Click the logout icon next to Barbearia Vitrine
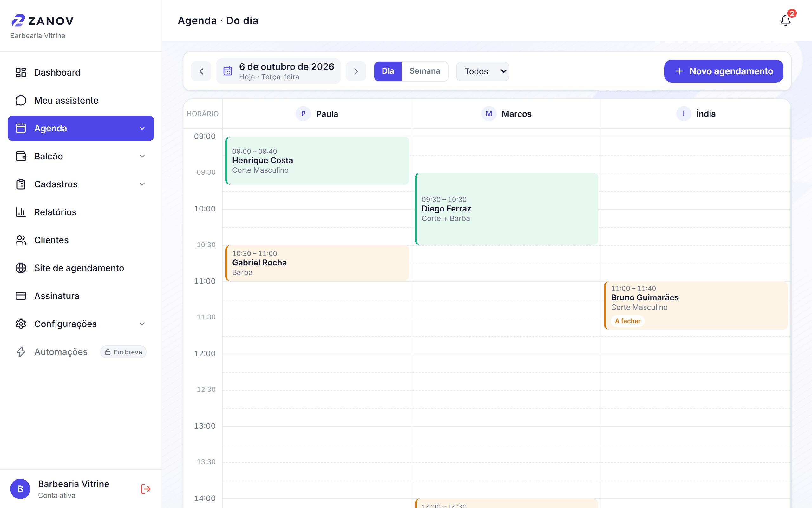The height and width of the screenshot is (508, 812). tap(146, 489)
